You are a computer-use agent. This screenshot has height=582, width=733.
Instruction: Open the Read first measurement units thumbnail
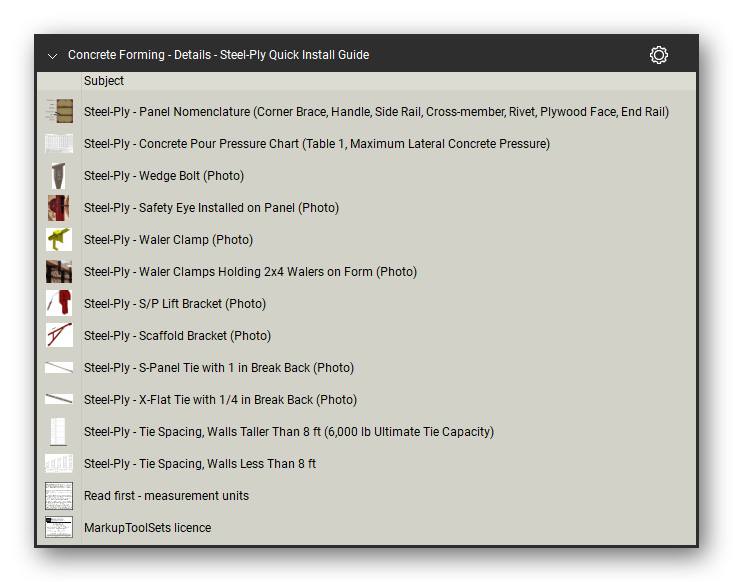59,496
